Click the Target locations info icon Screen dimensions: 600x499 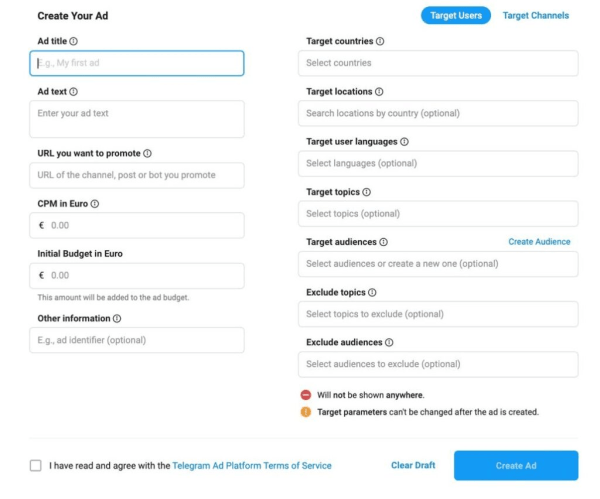pyautogui.click(x=379, y=92)
